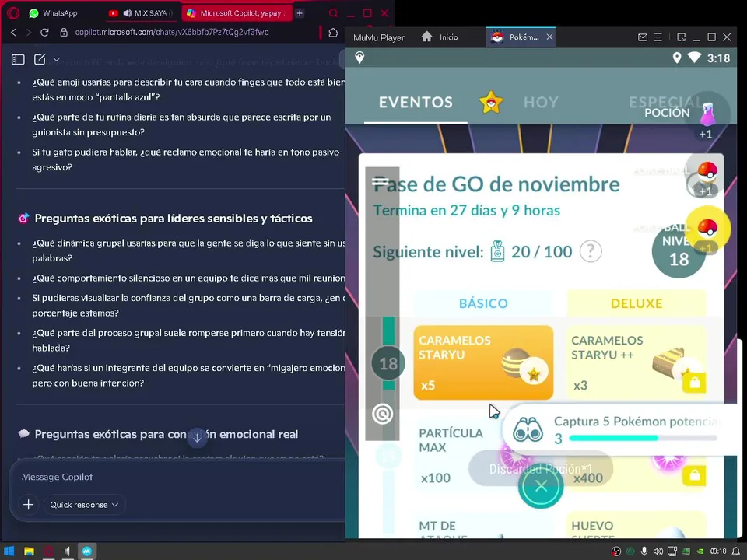Screen dimensions: 747x560
Task: Start a new Copilot chat
Action: 40,60
